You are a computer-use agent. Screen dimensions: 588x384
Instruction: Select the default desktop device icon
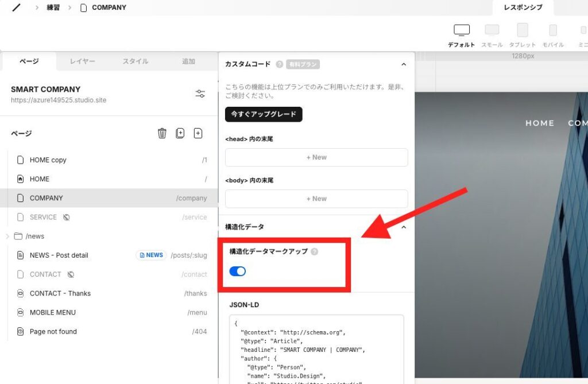(x=461, y=30)
